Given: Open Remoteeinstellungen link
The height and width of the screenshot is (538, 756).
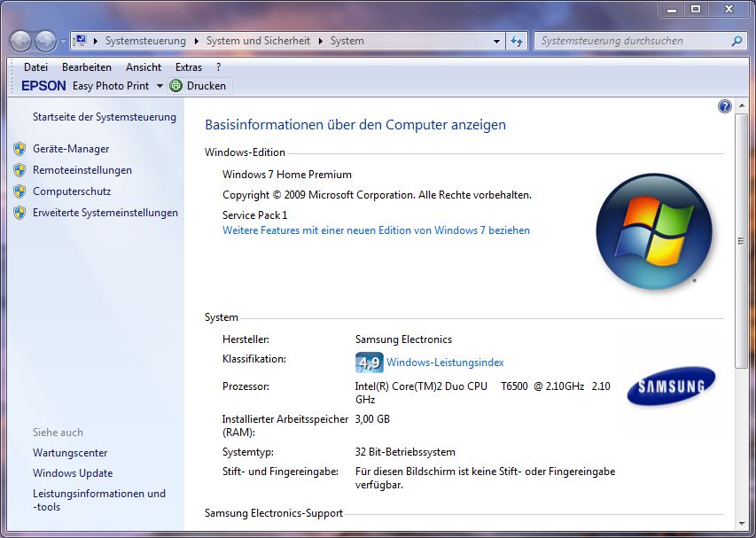Looking at the screenshot, I should pos(82,170).
